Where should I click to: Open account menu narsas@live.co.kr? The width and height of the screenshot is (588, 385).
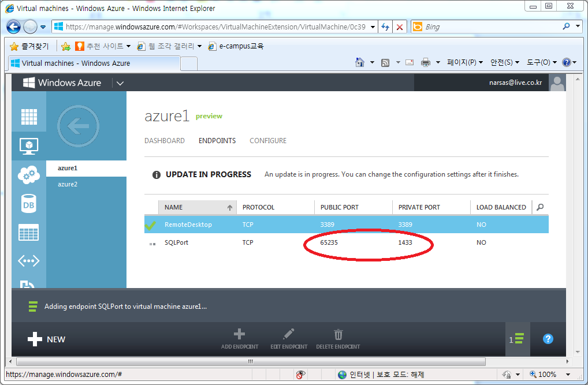click(515, 83)
